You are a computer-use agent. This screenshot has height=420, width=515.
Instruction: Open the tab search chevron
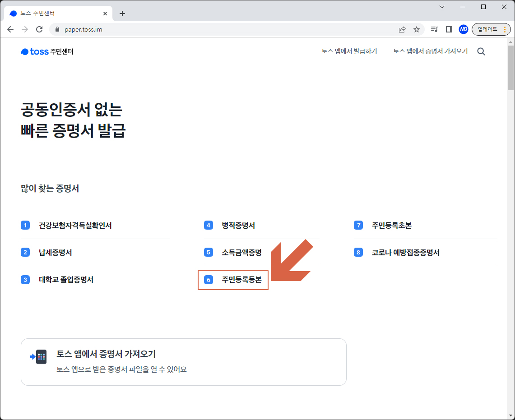click(x=442, y=7)
